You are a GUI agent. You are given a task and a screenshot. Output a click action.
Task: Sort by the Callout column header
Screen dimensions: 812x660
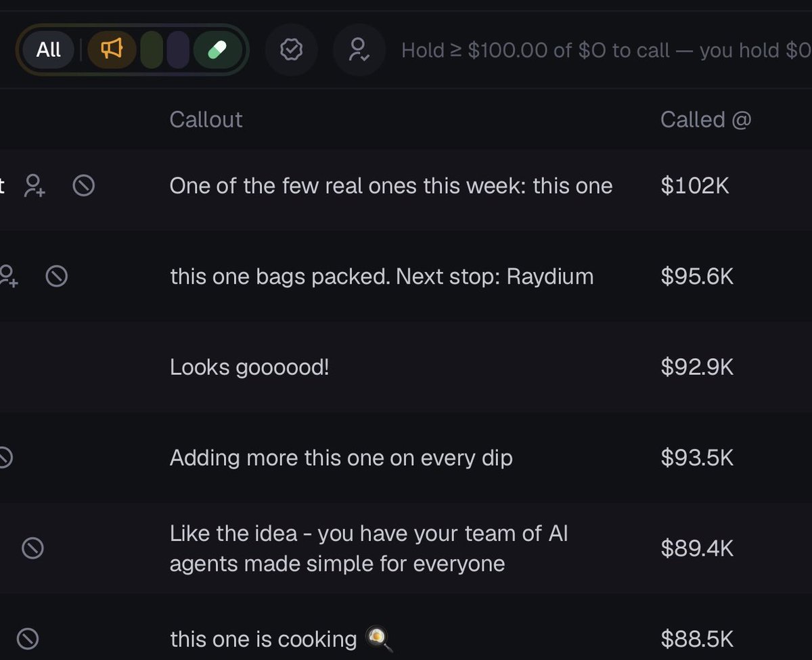206,119
